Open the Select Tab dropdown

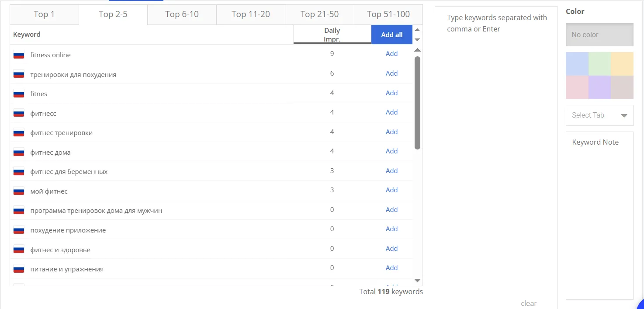pyautogui.click(x=599, y=115)
